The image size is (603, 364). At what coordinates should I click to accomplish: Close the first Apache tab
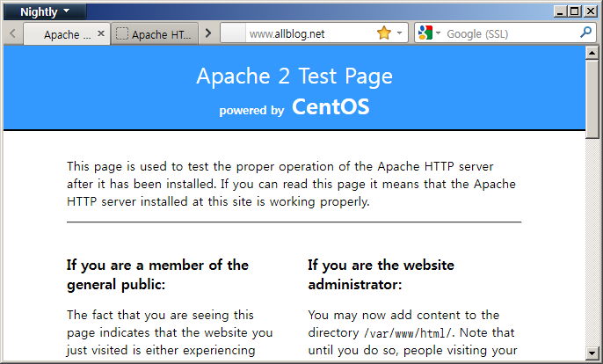(101, 33)
